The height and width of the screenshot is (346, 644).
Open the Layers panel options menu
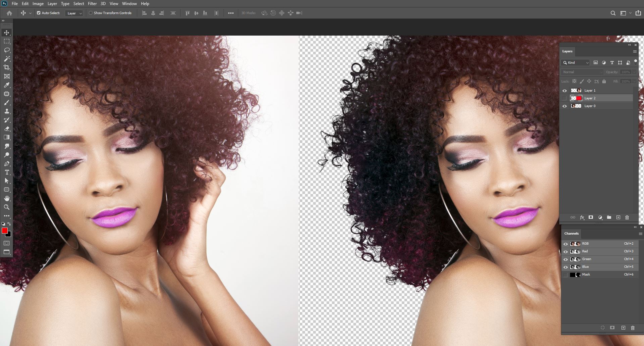(635, 52)
